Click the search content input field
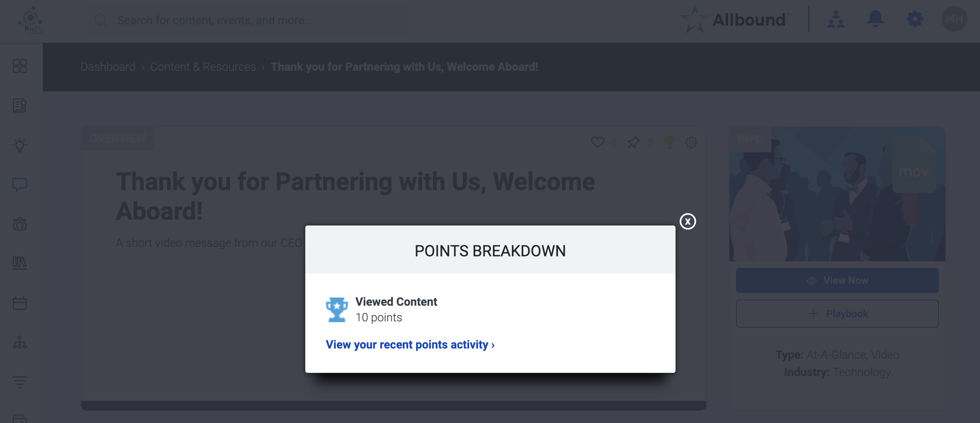 click(249, 20)
